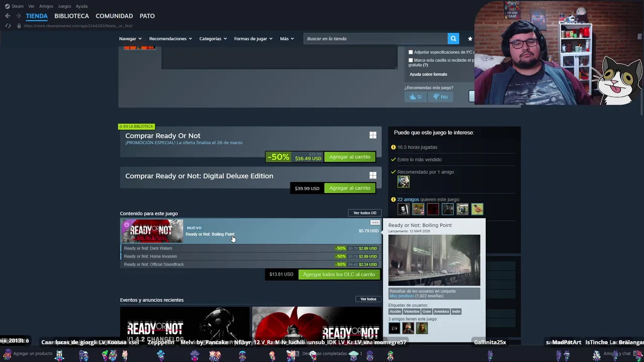The width and height of the screenshot is (644, 362).
Task: Click the thumbs-up Sí recommendation button
Action: coord(416,97)
